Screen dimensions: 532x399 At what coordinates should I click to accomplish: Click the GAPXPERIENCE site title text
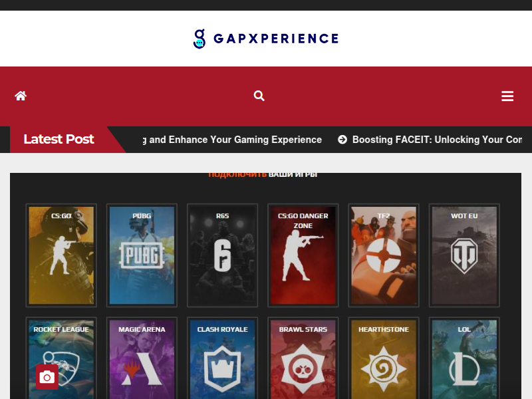(276, 39)
